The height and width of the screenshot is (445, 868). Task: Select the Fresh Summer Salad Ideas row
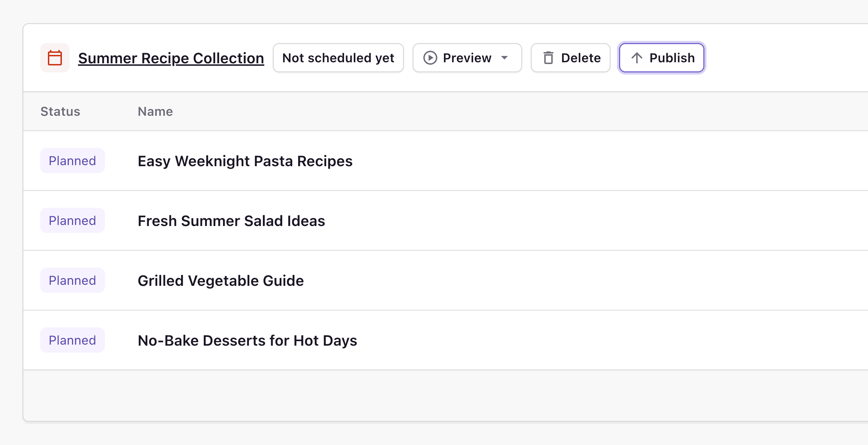click(x=231, y=221)
